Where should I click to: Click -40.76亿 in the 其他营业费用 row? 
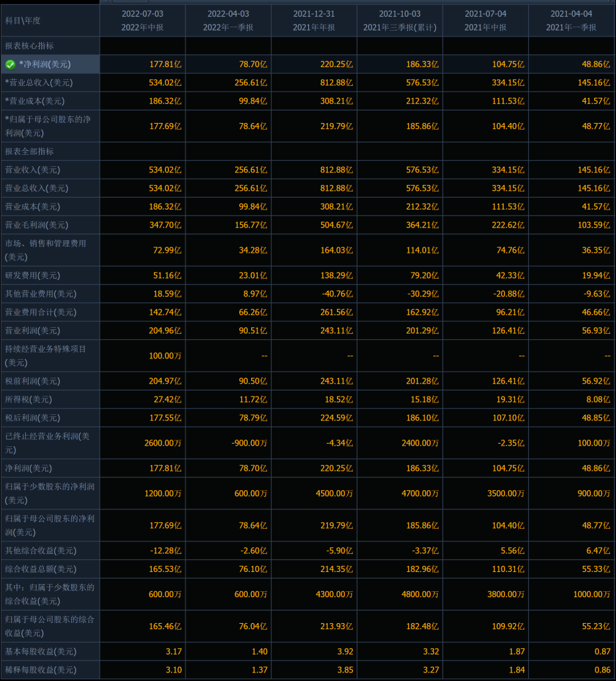(x=338, y=294)
